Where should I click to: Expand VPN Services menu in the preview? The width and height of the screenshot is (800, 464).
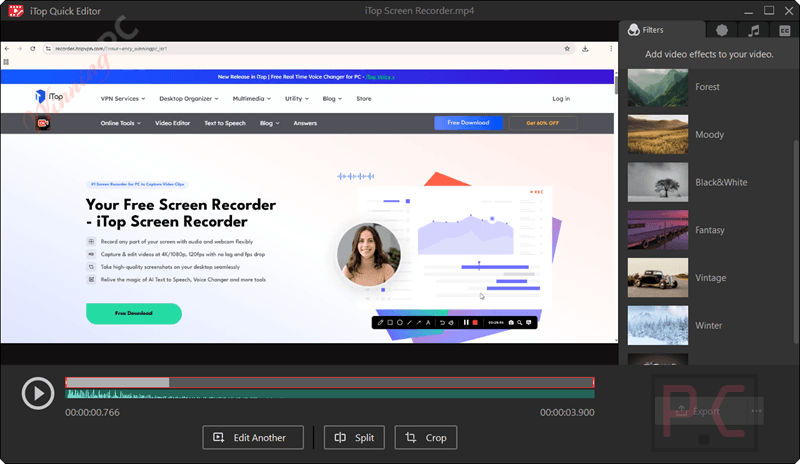click(x=122, y=99)
